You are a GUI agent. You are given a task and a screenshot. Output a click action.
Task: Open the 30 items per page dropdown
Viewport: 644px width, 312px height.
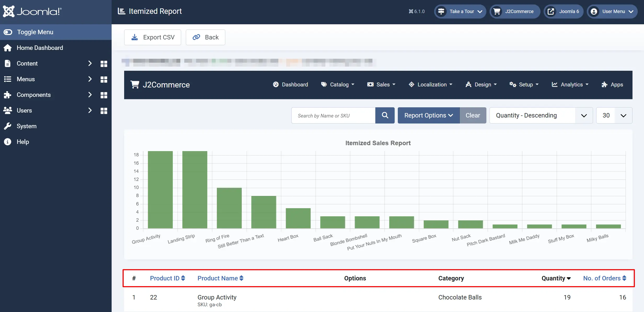pos(614,115)
